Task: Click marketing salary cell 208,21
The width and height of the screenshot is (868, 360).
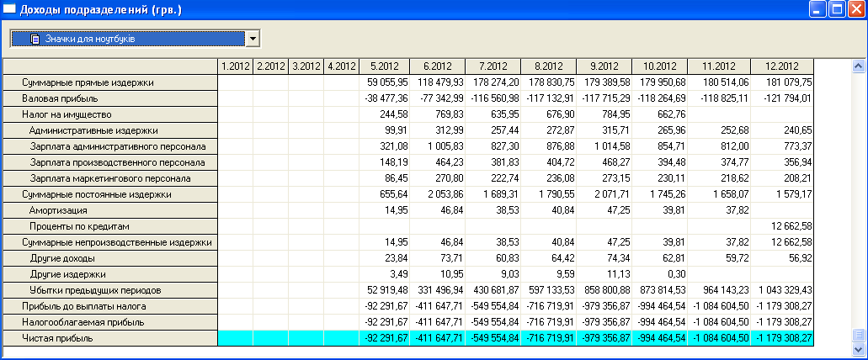Action: pos(782,178)
